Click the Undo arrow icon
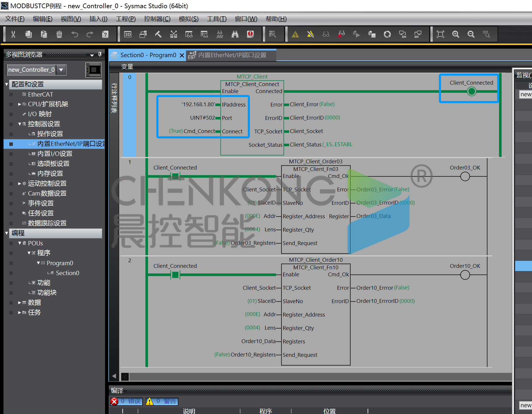The width and height of the screenshot is (532, 414). point(75,34)
